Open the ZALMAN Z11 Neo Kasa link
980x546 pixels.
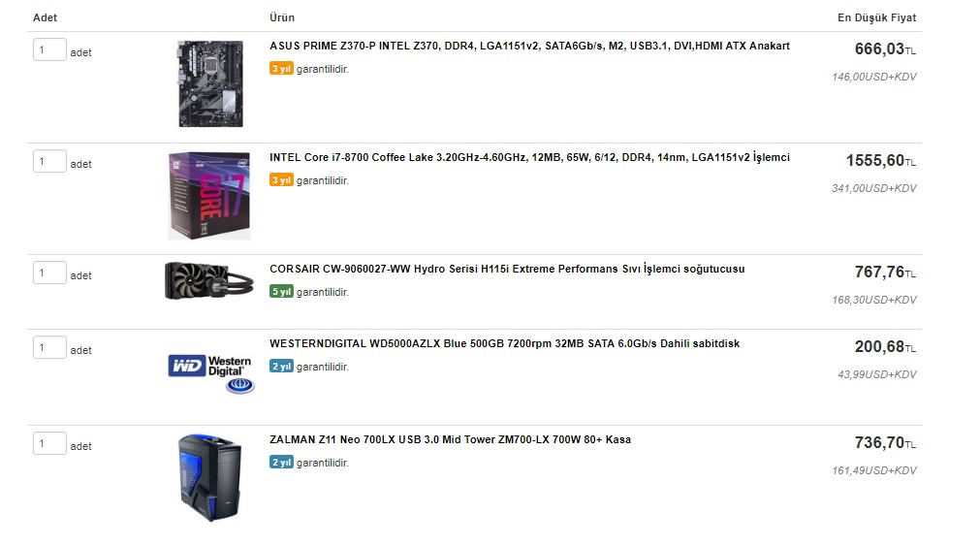click(x=450, y=439)
